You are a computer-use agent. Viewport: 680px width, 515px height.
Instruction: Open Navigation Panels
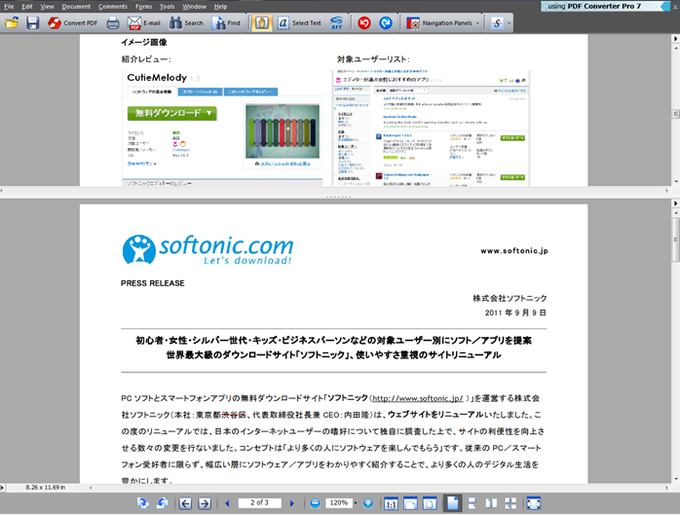click(x=439, y=23)
